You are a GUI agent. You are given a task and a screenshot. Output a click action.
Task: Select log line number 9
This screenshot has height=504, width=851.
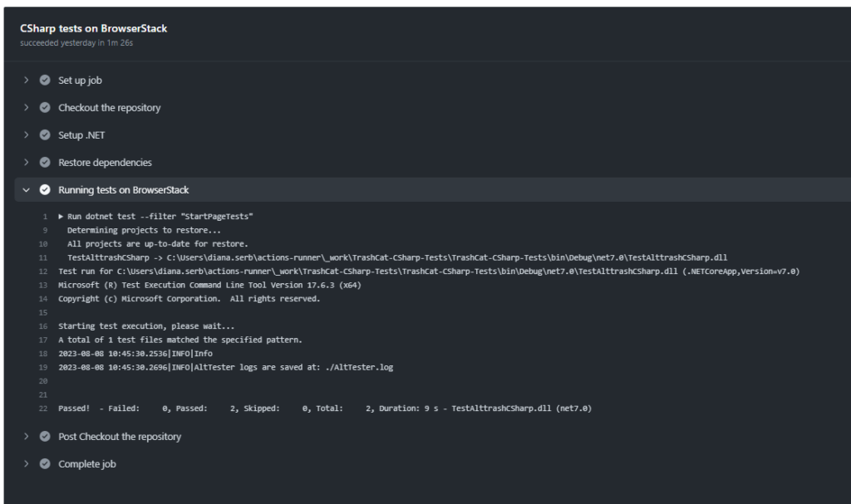coord(45,230)
